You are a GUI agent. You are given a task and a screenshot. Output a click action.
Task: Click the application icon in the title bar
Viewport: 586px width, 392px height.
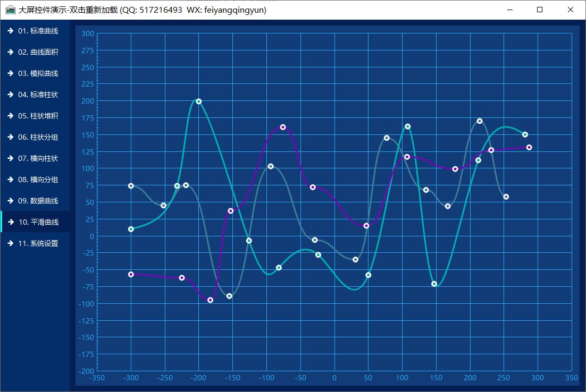[x=10, y=10]
